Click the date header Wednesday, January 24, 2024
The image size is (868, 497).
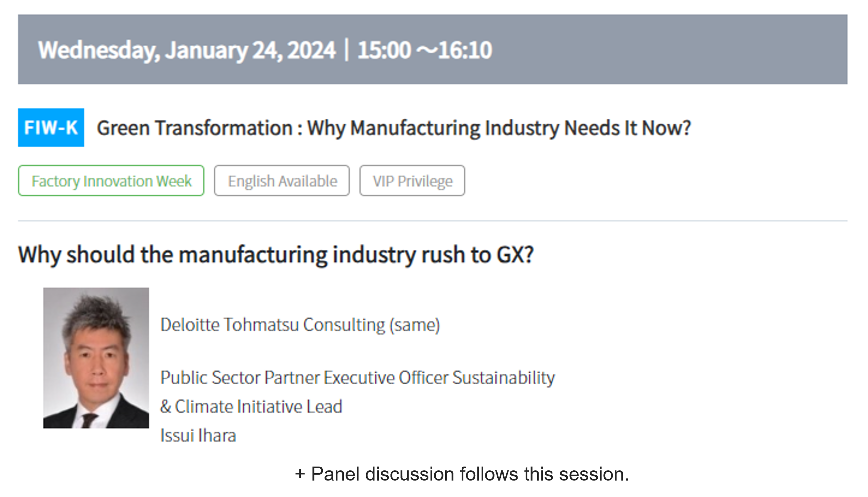point(187,50)
